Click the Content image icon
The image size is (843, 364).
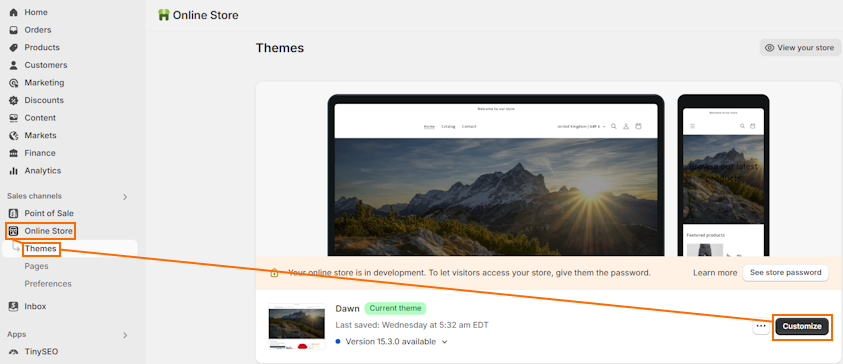click(14, 118)
